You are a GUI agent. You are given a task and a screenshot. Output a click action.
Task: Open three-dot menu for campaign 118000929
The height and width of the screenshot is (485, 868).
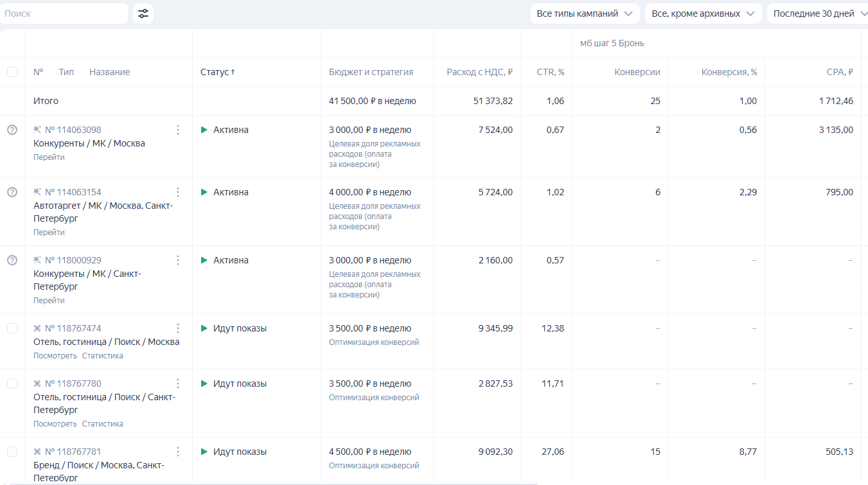178,260
